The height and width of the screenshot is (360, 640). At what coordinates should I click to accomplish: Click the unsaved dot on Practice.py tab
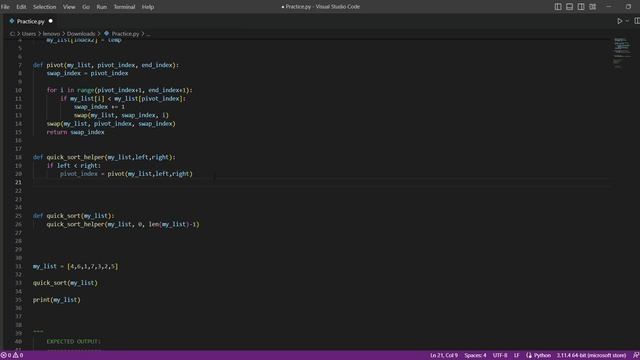point(51,21)
